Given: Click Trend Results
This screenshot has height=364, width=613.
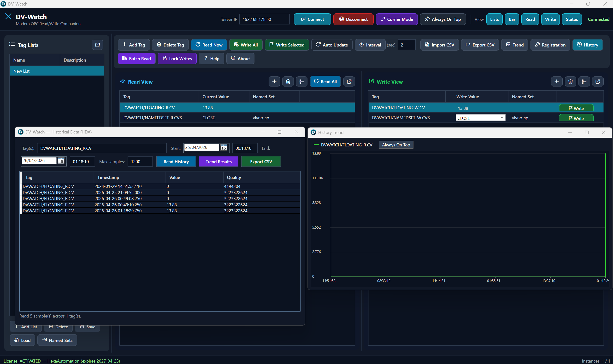Looking at the screenshot, I should click(218, 162).
